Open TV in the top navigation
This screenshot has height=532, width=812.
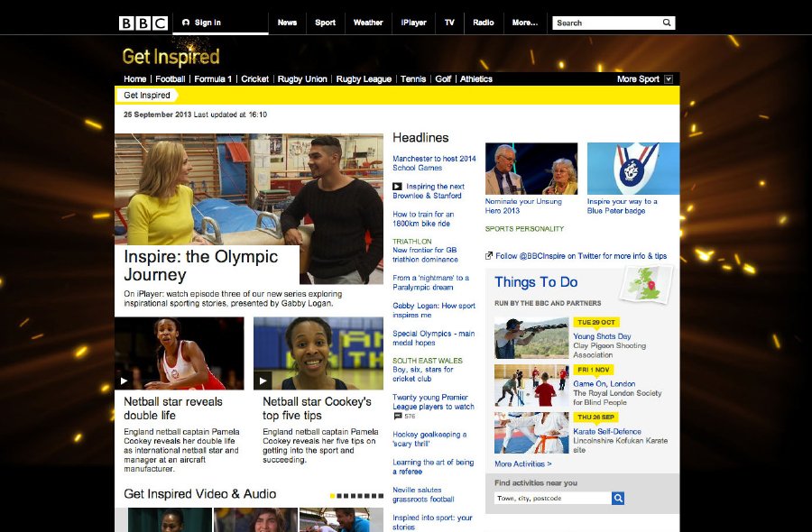[449, 23]
